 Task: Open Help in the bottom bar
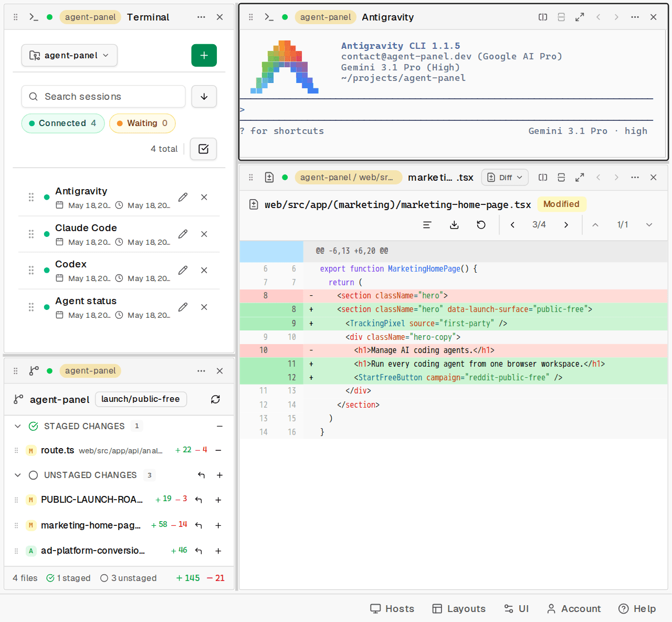click(x=637, y=609)
